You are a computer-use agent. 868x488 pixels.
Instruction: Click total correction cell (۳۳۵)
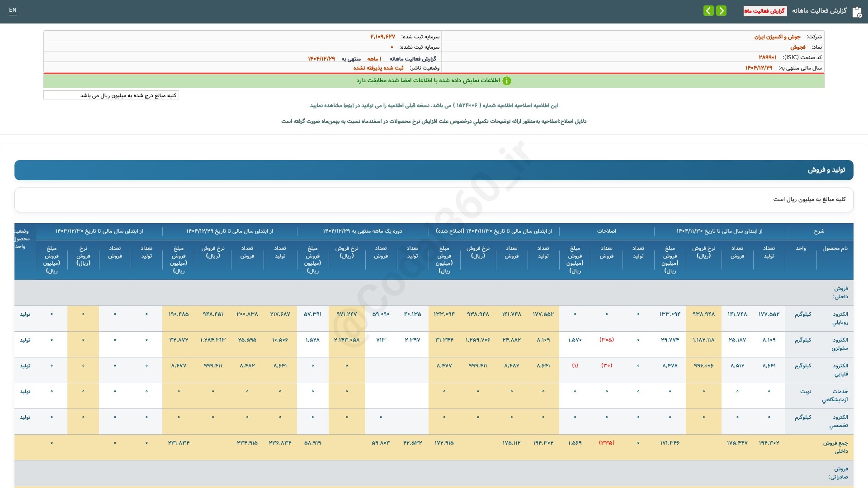(x=607, y=443)
